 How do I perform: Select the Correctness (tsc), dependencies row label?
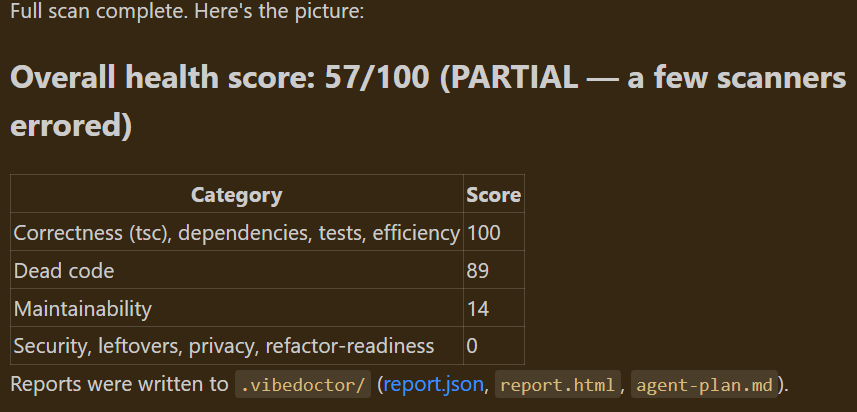(237, 233)
